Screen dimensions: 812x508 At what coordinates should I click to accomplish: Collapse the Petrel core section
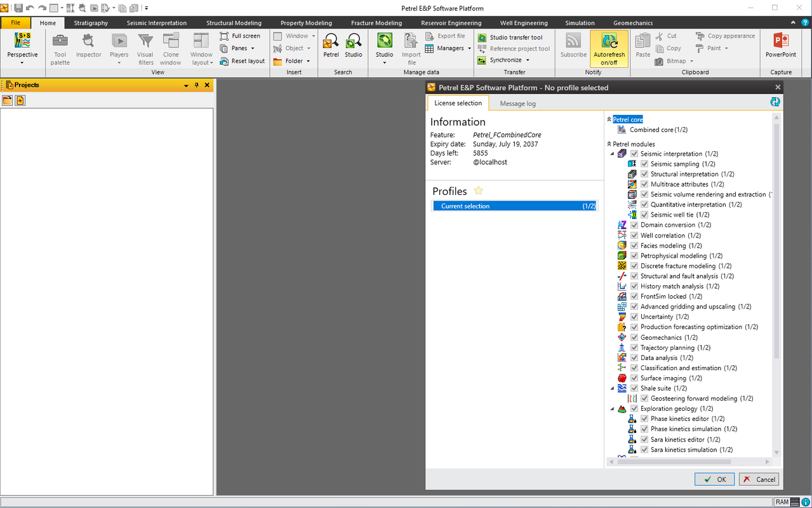pos(609,119)
